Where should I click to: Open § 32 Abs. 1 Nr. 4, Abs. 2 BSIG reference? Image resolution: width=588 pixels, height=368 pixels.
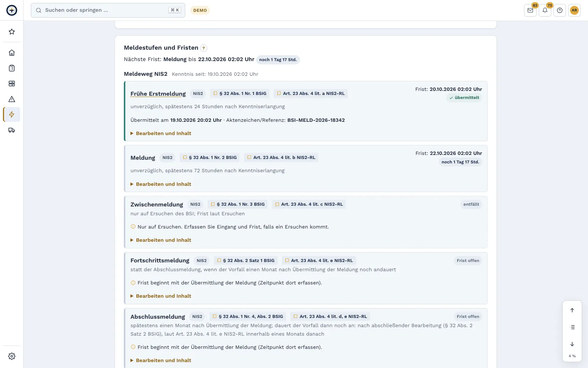pyautogui.click(x=248, y=316)
